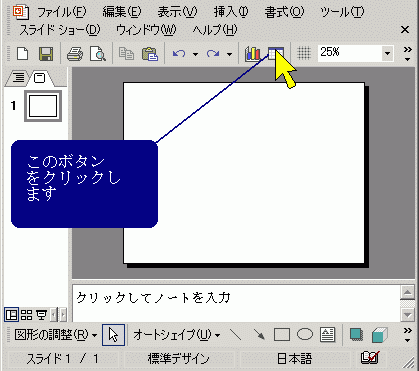Toggle the Show/Hide Grid icon
This screenshot has width=419, height=371.
(x=304, y=53)
